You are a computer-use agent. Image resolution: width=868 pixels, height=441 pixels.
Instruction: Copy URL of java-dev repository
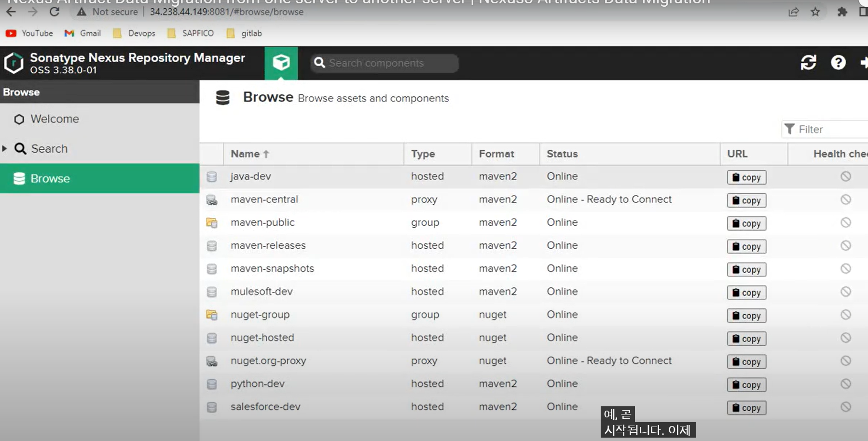746,177
